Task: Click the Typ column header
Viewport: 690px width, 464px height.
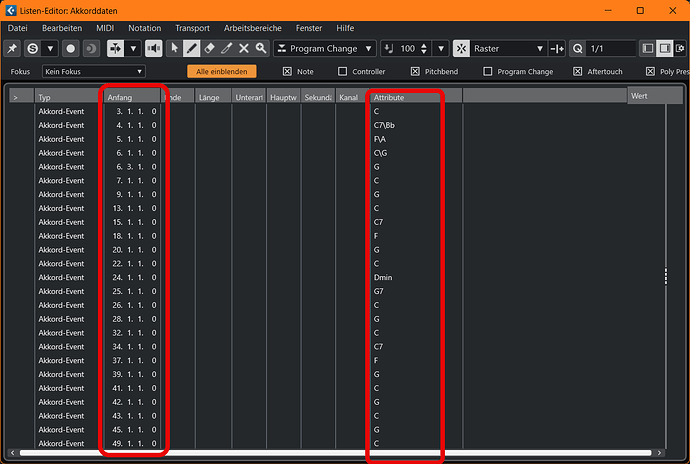Action: point(69,97)
